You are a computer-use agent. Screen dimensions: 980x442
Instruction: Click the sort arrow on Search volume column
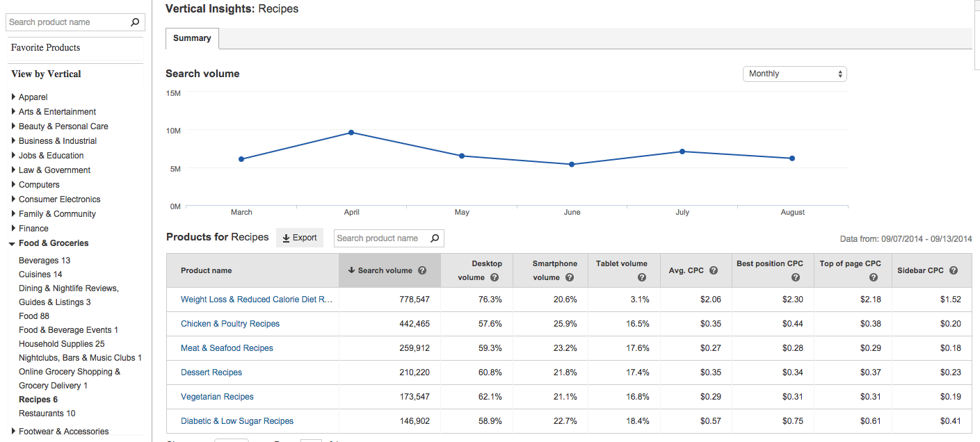click(x=351, y=270)
